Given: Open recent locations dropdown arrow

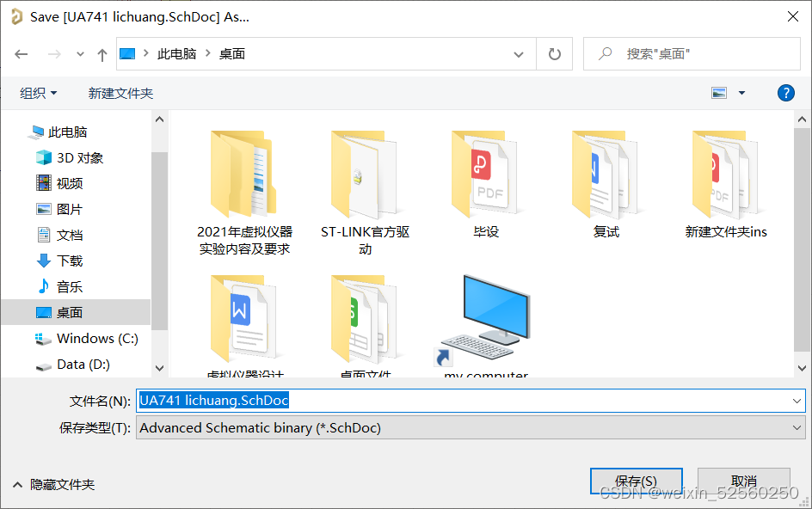Looking at the screenshot, I should (x=80, y=54).
